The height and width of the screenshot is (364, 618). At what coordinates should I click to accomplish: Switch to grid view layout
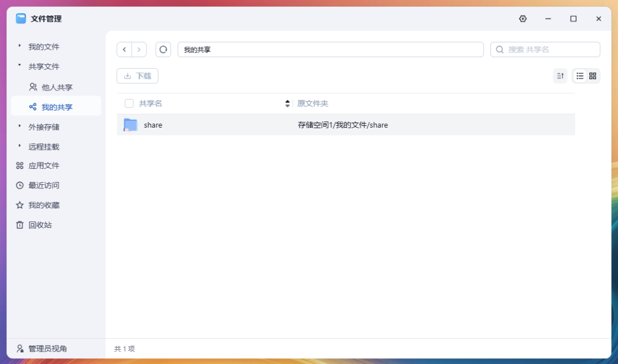(593, 76)
